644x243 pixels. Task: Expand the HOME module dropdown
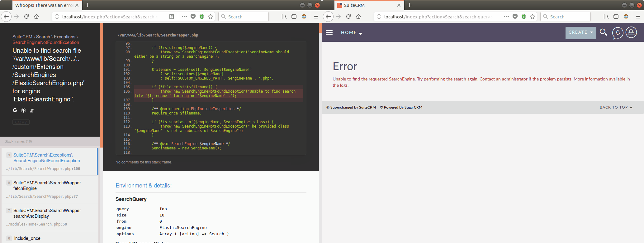tap(351, 32)
